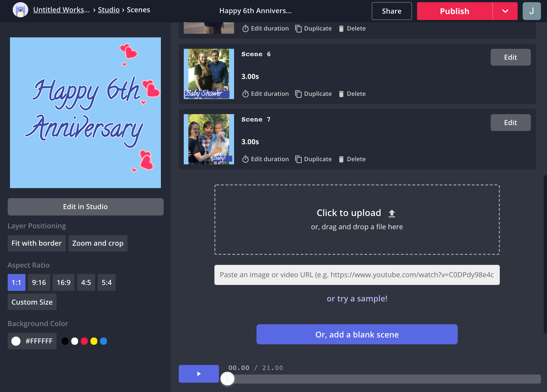This screenshot has height=392, width=547.
Task: Open Untitled Workspace breadcrumb
Action: tap(61, 10)
